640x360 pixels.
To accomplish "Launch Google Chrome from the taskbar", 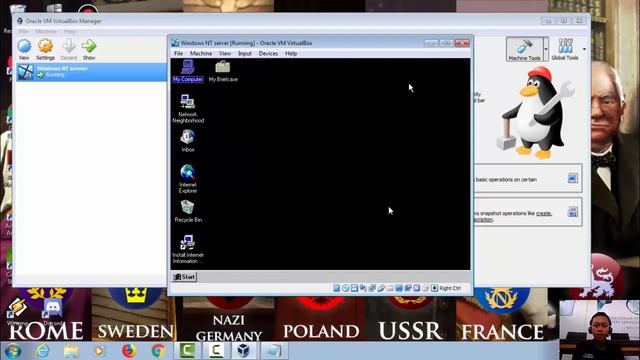I will point(158,351).
